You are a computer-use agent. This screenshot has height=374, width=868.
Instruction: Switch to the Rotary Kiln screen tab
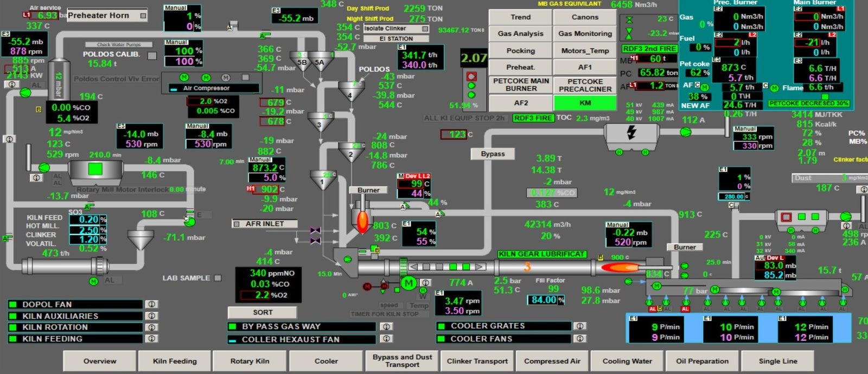point(249,361)
